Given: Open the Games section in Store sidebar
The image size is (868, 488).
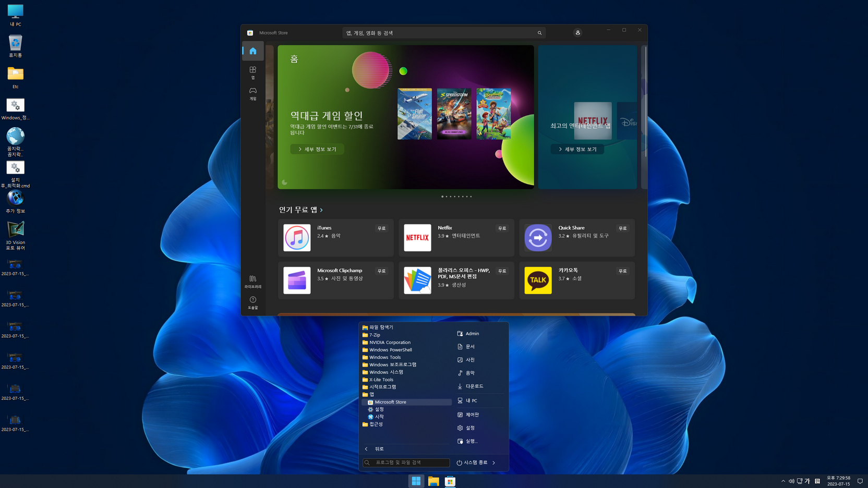Looking at the screenshot, I should (x=253, y=94).
